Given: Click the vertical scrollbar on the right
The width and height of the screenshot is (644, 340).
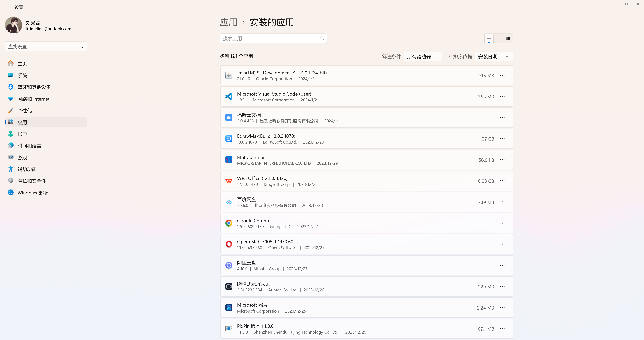Looking at the screenshot, I should (x=643, y=53).
